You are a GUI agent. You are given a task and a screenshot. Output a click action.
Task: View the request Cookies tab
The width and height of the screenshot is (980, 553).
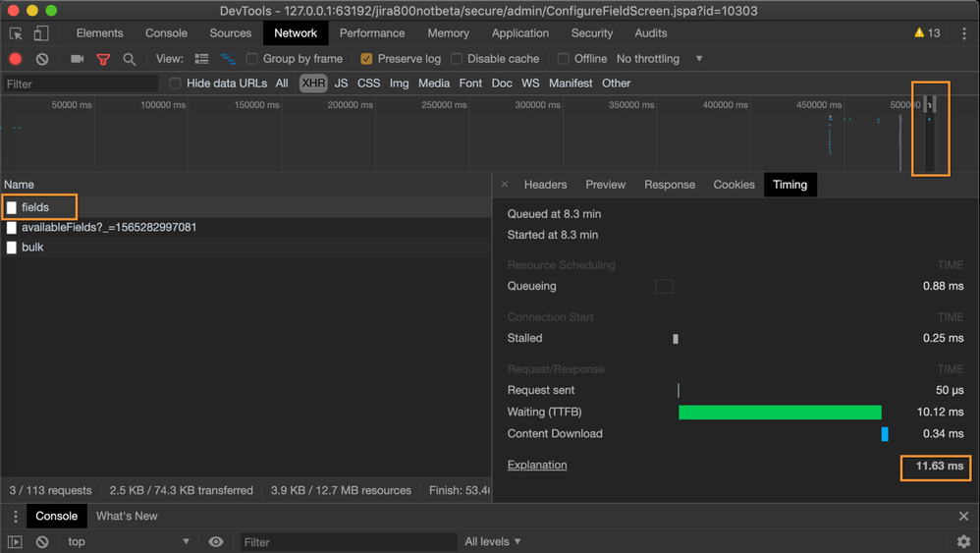click(x=734, y=185)
